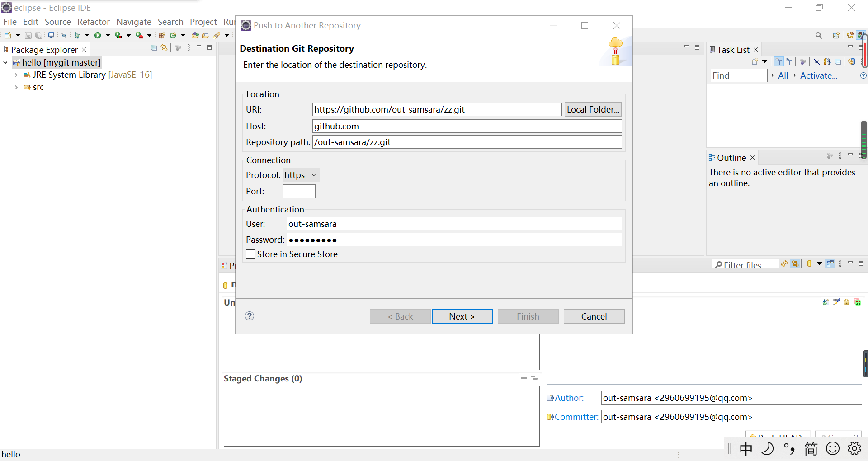
Task: Click the magnifier Search icon in toolbar
Action: (x=819, y=35)
